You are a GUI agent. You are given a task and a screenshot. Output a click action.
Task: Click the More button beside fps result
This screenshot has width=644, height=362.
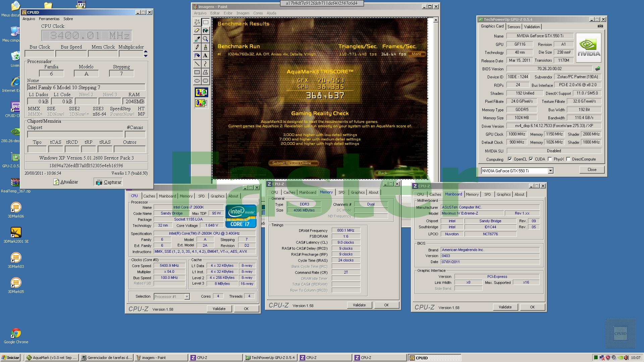(417, 54)
